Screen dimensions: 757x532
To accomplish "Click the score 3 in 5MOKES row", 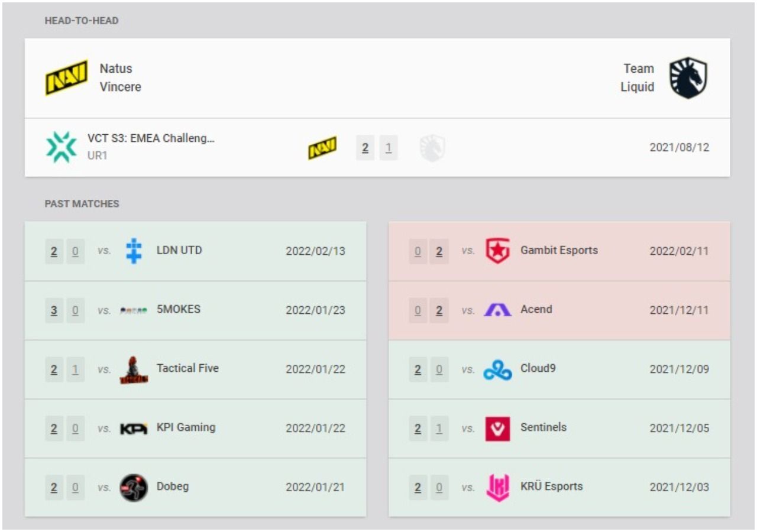I will pyautogui.click(x=54, y=310).
